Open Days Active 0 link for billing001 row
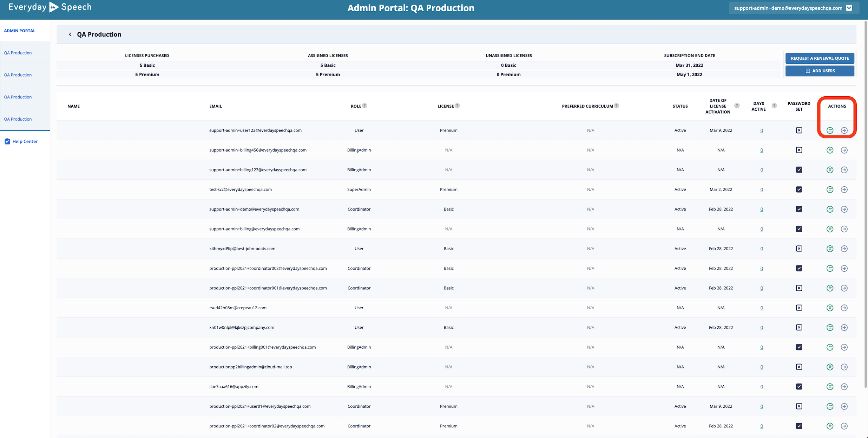 [x=761, y=347]
